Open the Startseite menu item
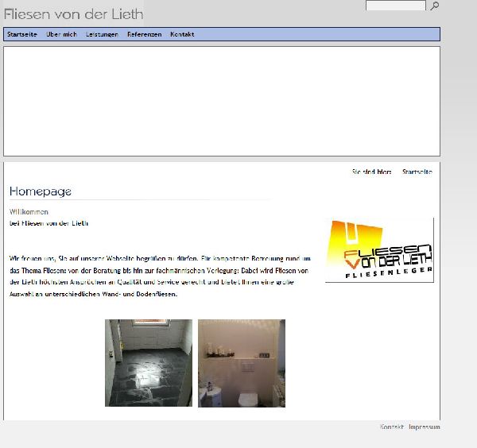This screenshot has height=448, width=477. (22, 34)
